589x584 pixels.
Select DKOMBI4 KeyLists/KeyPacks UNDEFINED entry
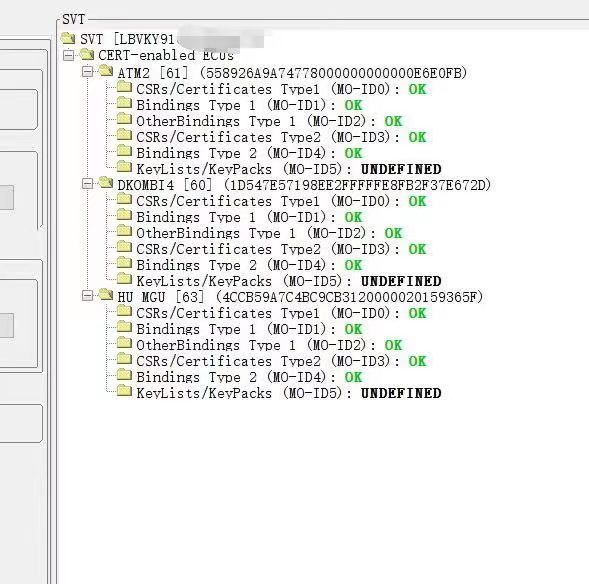(289, 281)
